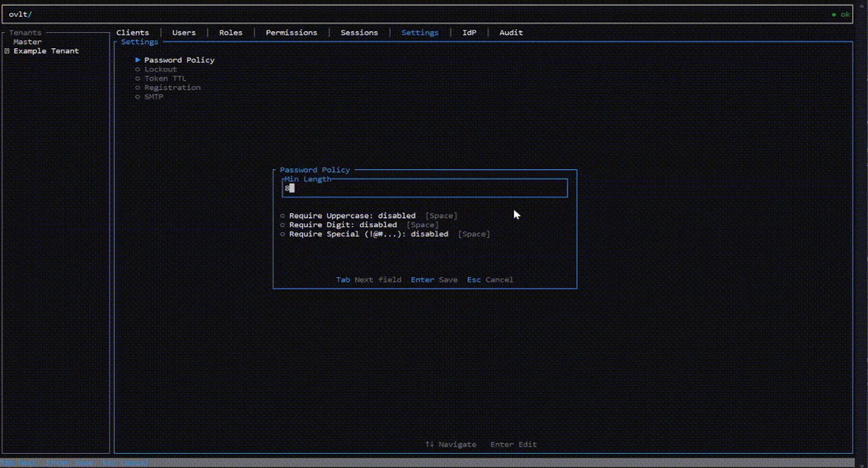The width and height of the screenshot is (868, 468).
Task: Expand the Example Tenant box icon
Action: [7, 51]
